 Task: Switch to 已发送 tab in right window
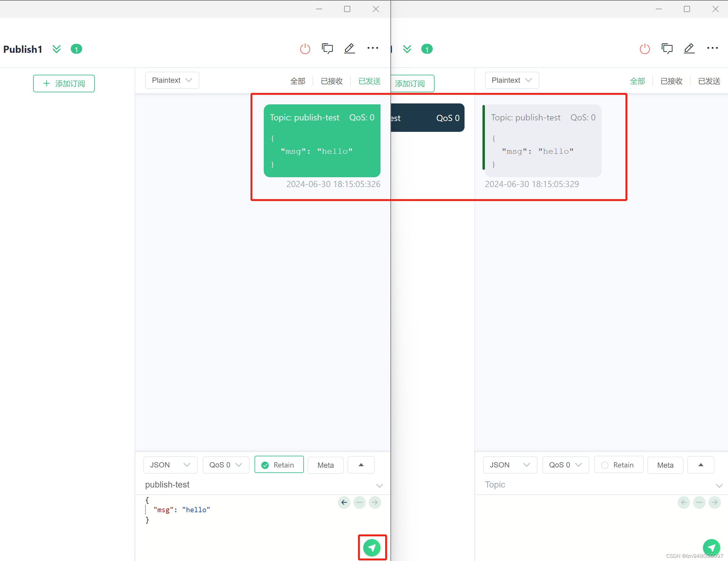coord(709,81)
